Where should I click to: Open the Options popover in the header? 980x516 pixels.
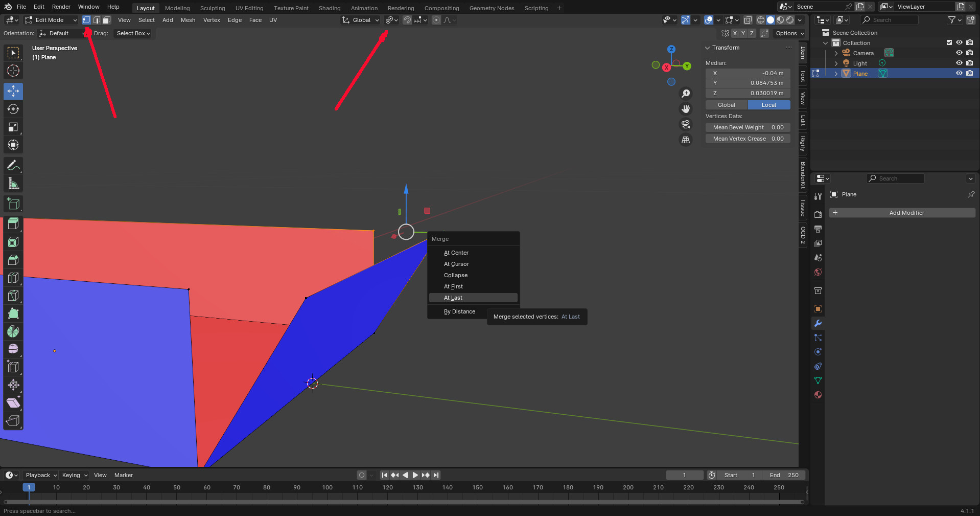click(789, 33)
